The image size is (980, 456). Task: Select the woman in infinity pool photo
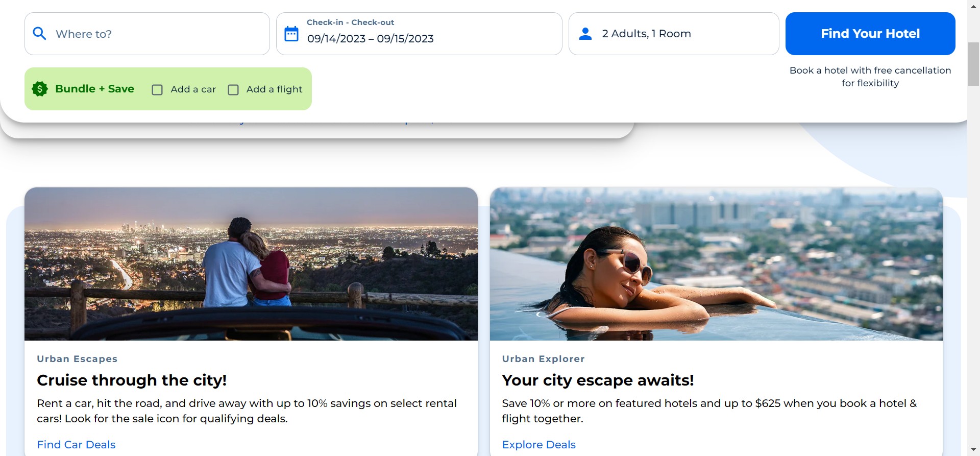(x=716, y=263)
